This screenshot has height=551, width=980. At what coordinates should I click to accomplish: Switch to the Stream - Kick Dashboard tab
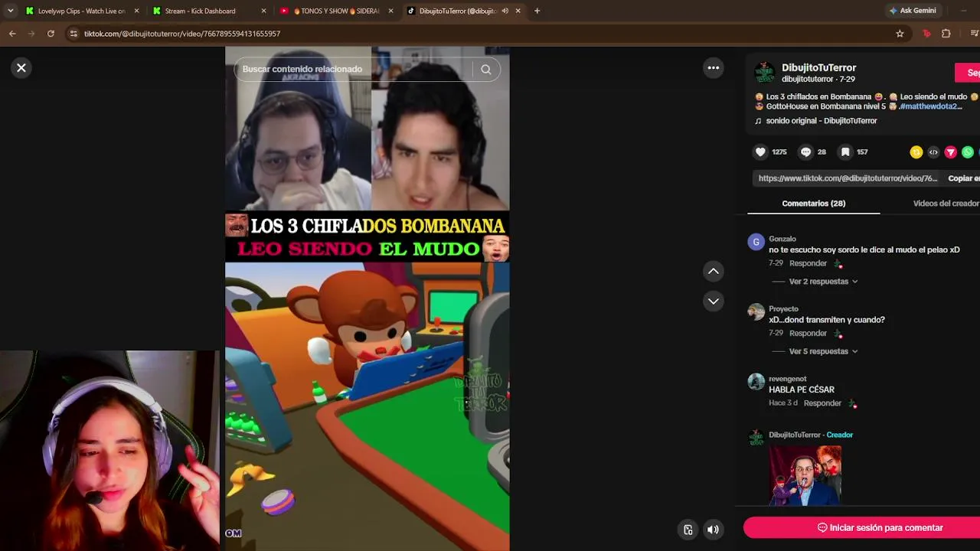point(209,11)
